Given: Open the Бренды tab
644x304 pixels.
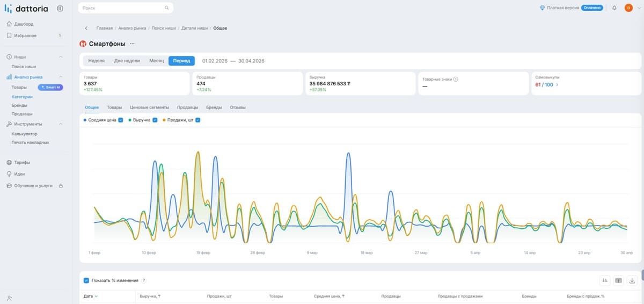Looking at the screenshot, I should (x=214, y=107).
